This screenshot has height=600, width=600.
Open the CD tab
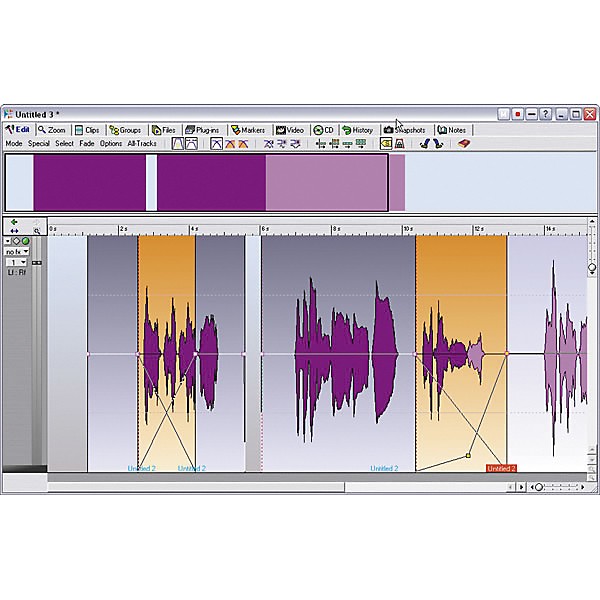(324, 130)
